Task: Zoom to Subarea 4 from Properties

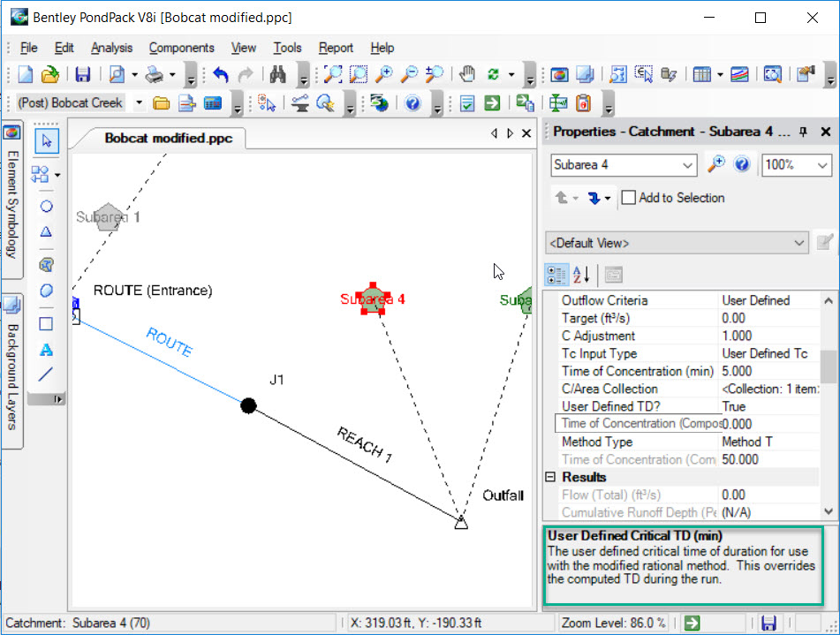Action: tap(715, 164)
